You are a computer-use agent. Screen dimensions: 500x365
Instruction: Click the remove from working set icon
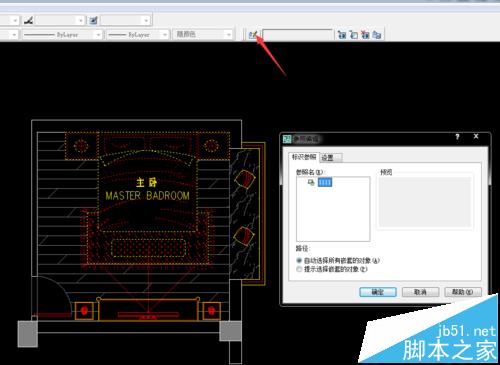pos(354,35)
